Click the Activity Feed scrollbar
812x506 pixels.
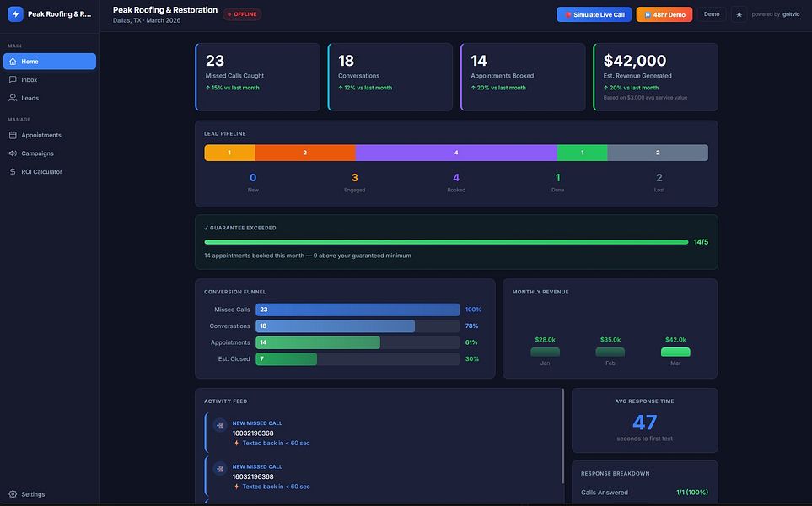point(562,436)
